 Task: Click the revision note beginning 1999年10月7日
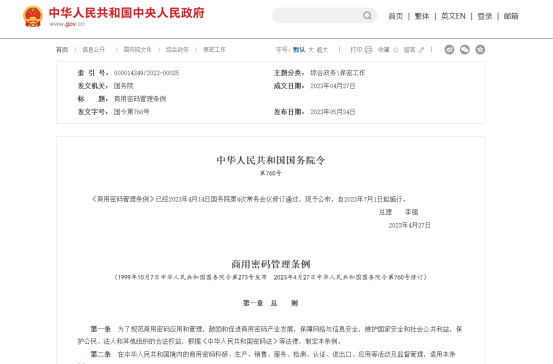coord(271,277)
